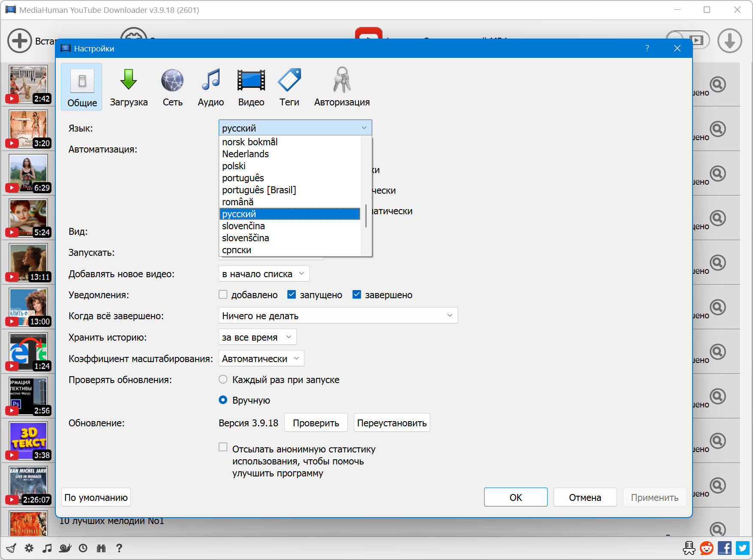The width and height of the screenshot is (753, 560).
Task: Expand the Когда всё завершено dropdown
Action: click(338, 316)
